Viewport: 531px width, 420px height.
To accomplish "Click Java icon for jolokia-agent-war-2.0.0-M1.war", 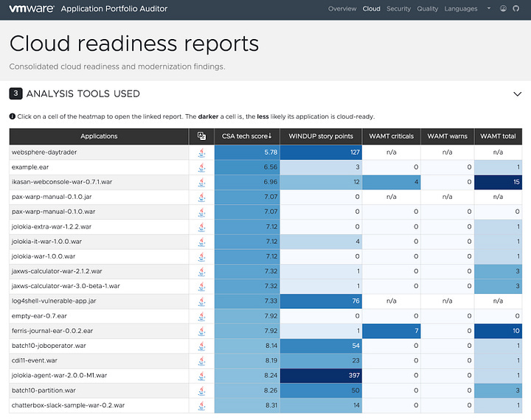I will (202, 376).
